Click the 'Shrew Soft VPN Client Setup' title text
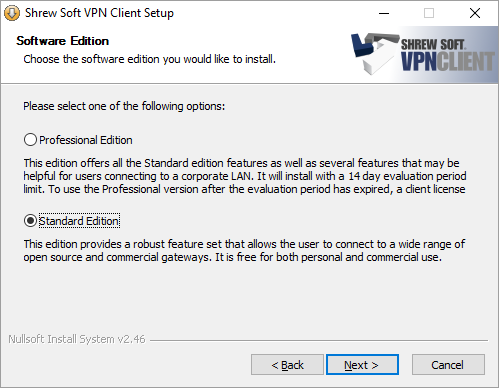The height and width of the screenshot is (388, 499). tap(99, 13)
